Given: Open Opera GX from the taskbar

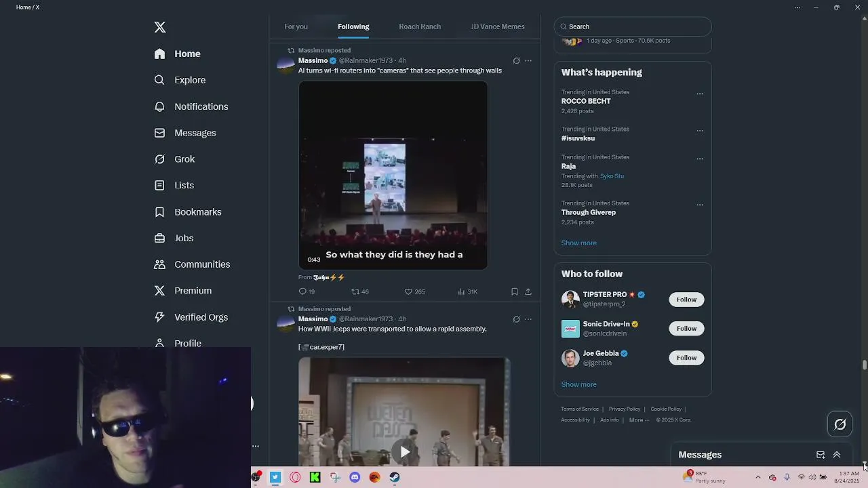Looking at the screenshot, I should (295, 477).
